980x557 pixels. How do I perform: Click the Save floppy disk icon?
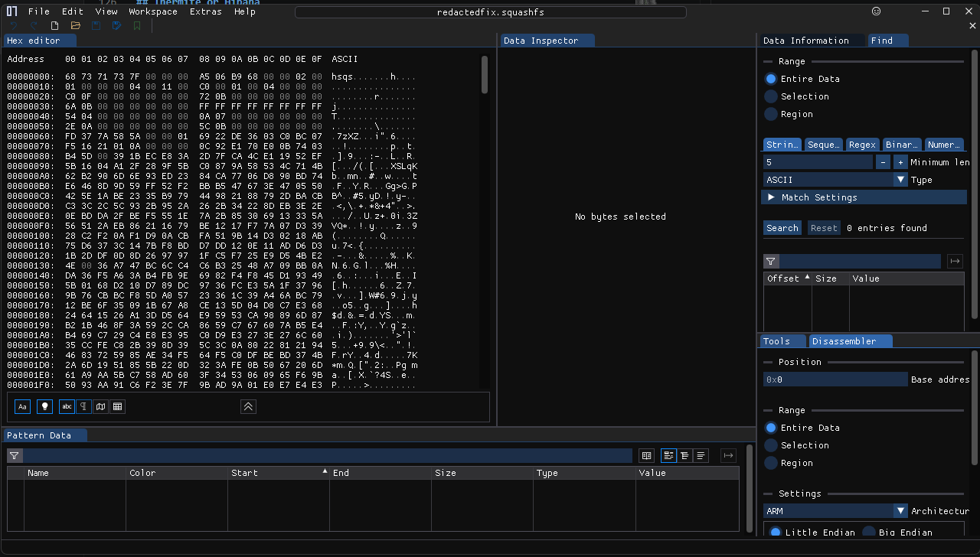pos(96,26)
